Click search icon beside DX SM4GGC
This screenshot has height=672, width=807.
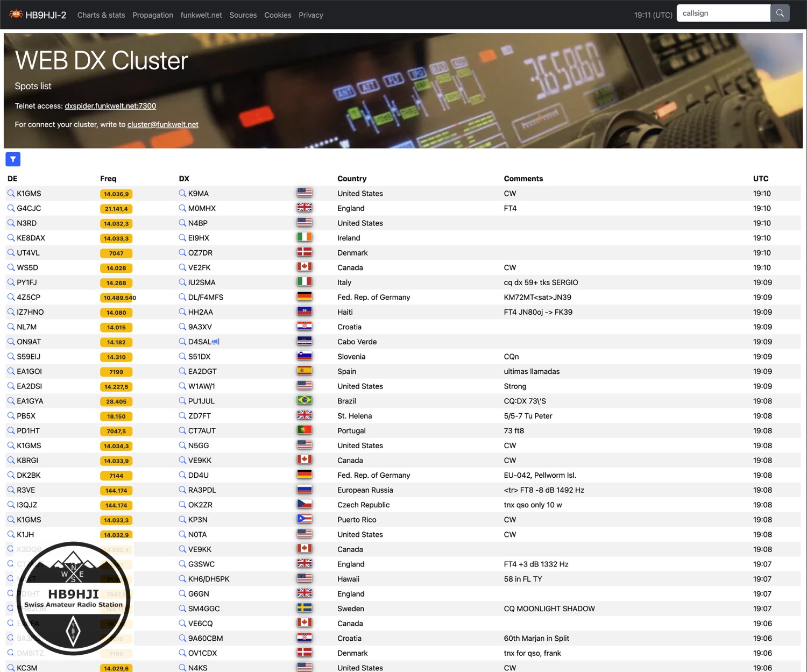tap(182, 609)
